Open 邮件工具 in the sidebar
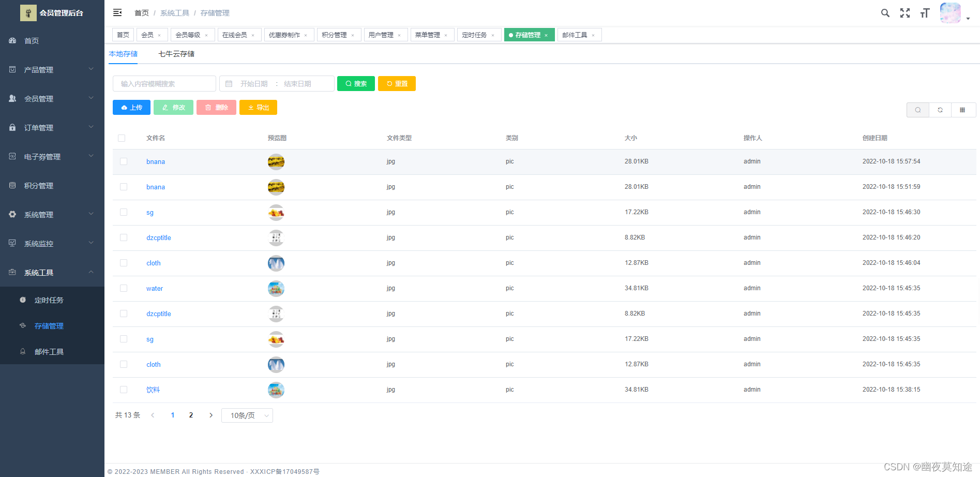Viewport: 980px width, 477px height. 52,352
